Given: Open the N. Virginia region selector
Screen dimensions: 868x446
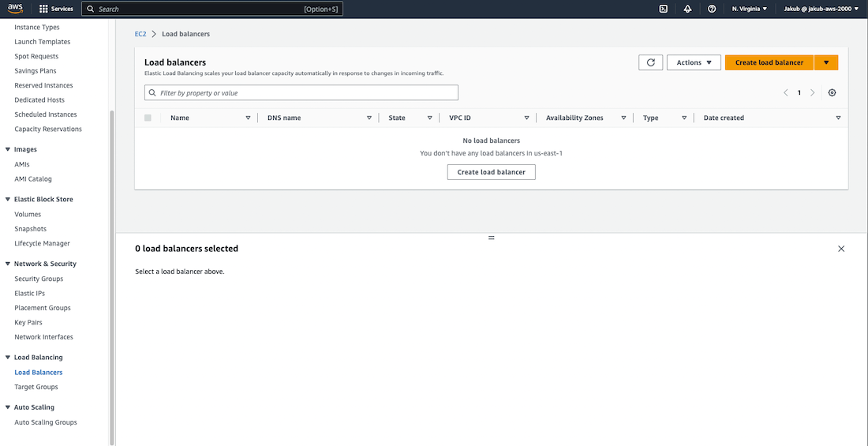Looking at the screenshot, I should [x=749, y=9].
